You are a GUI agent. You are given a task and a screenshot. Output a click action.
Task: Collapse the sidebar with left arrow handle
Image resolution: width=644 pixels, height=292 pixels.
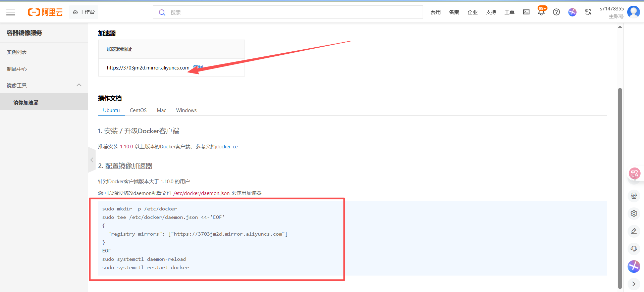92,160
